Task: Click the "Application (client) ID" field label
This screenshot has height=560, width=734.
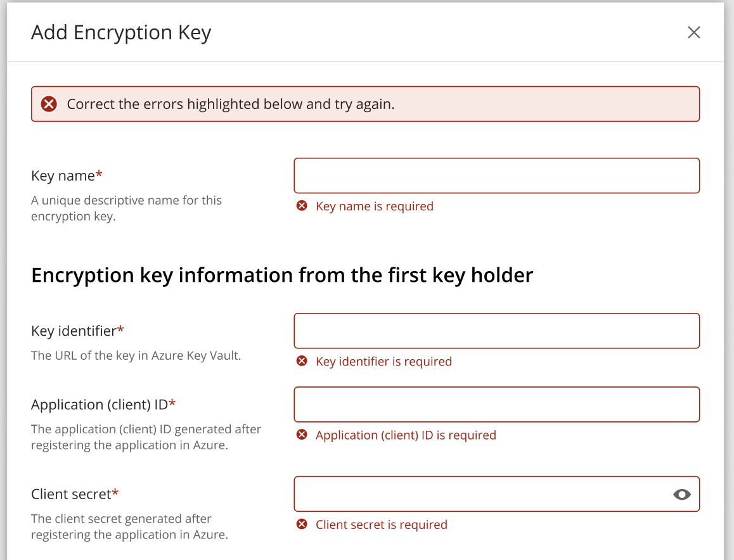Action: coord(100,404)
